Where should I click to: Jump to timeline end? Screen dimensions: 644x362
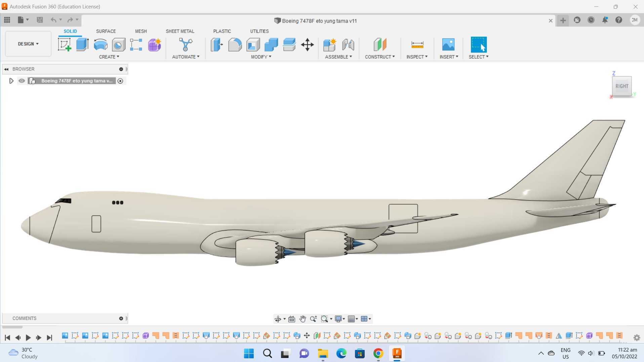tap(49, 337)
